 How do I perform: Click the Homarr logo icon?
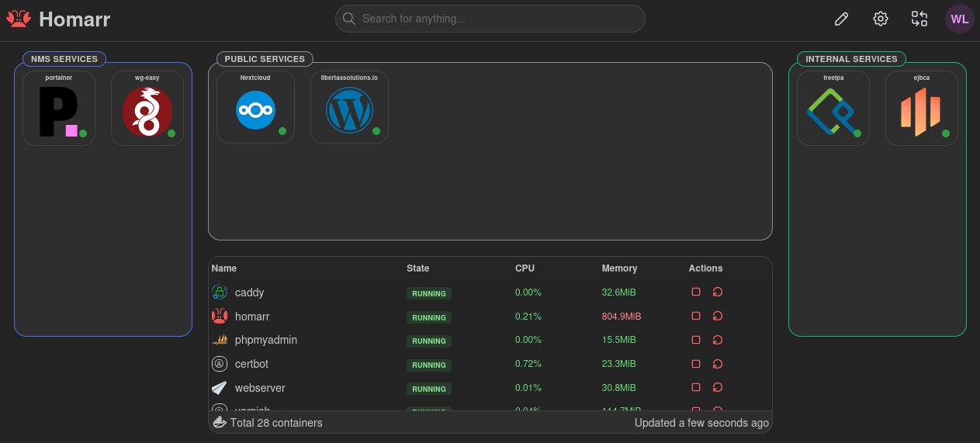[18, 19]
